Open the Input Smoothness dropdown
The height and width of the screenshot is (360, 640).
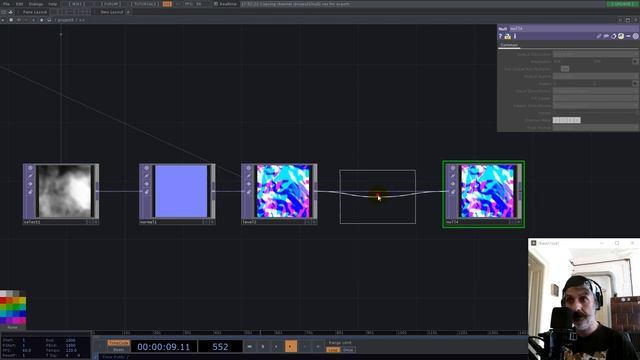(x=596, y=91)
